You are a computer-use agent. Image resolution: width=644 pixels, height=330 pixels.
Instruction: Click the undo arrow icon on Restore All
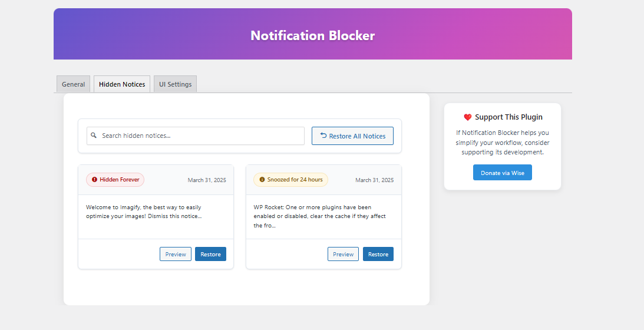[x=323, y=136]
